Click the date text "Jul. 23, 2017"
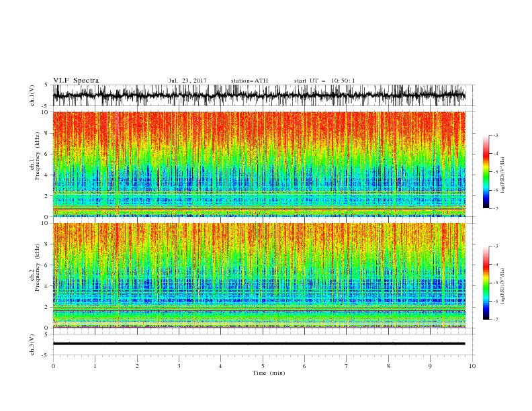This screenshot has width=532, height=411. pyautogui.click(x=187, y=81)
